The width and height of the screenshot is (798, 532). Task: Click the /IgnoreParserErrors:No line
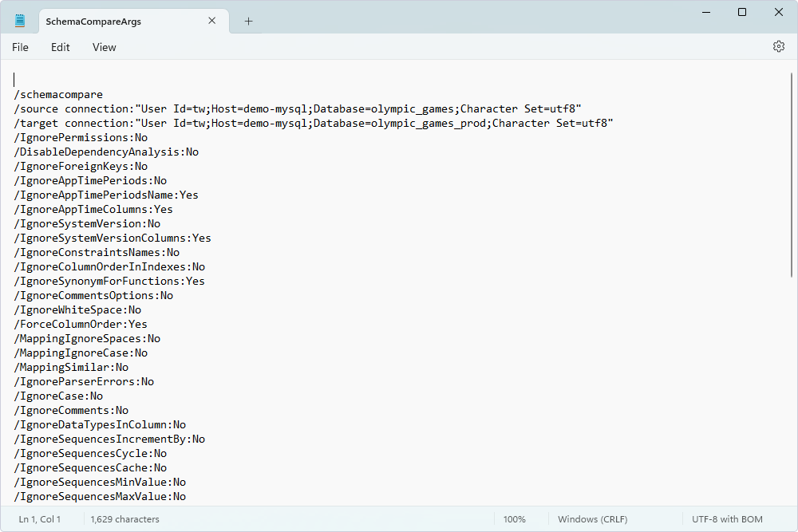tap(84, 382)
